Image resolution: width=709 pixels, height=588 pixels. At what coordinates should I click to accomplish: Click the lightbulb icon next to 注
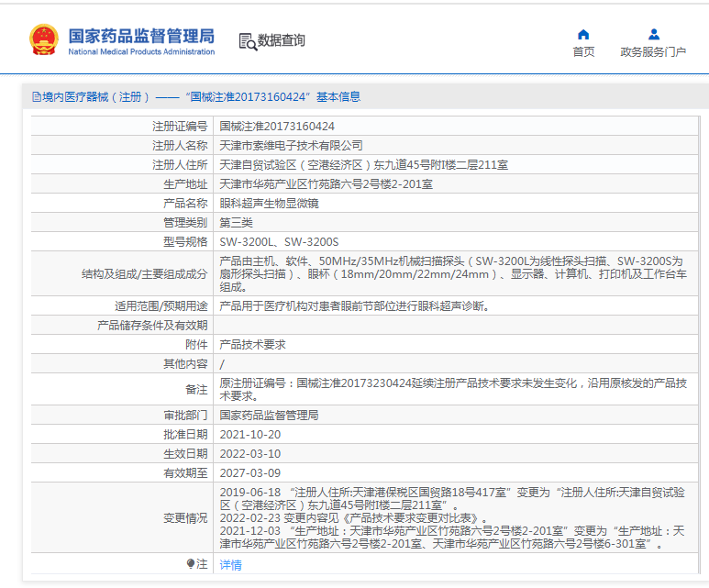191,563
